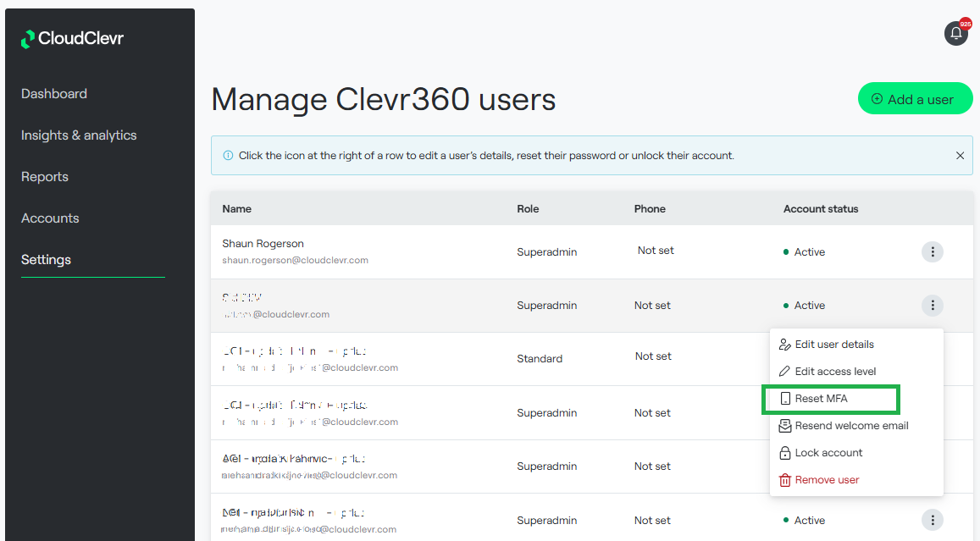The image size is (980, 541).
Task: Click Not set phone for Shaun Rogerson
Action: 656,251
